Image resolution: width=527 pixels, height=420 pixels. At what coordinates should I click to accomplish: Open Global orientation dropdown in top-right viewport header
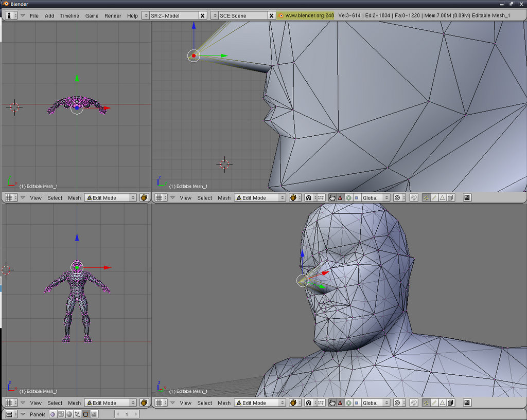coord(375,197)
